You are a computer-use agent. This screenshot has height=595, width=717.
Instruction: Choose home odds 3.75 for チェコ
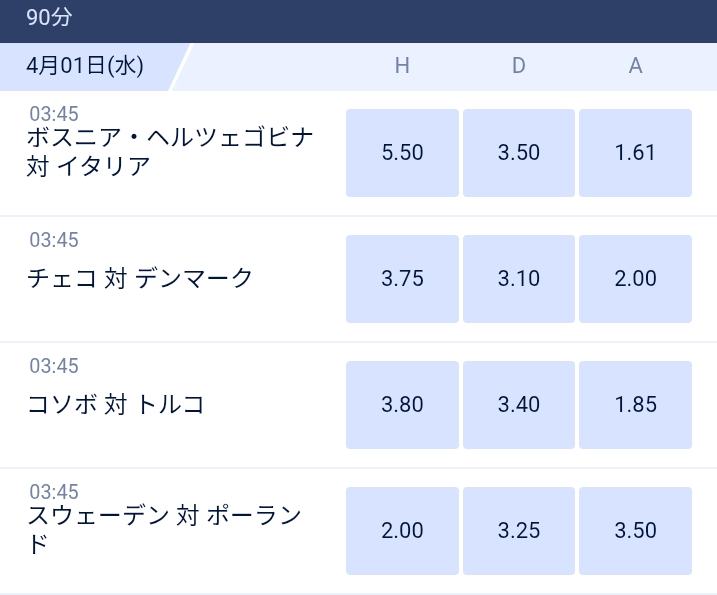(x=402, y=279)
